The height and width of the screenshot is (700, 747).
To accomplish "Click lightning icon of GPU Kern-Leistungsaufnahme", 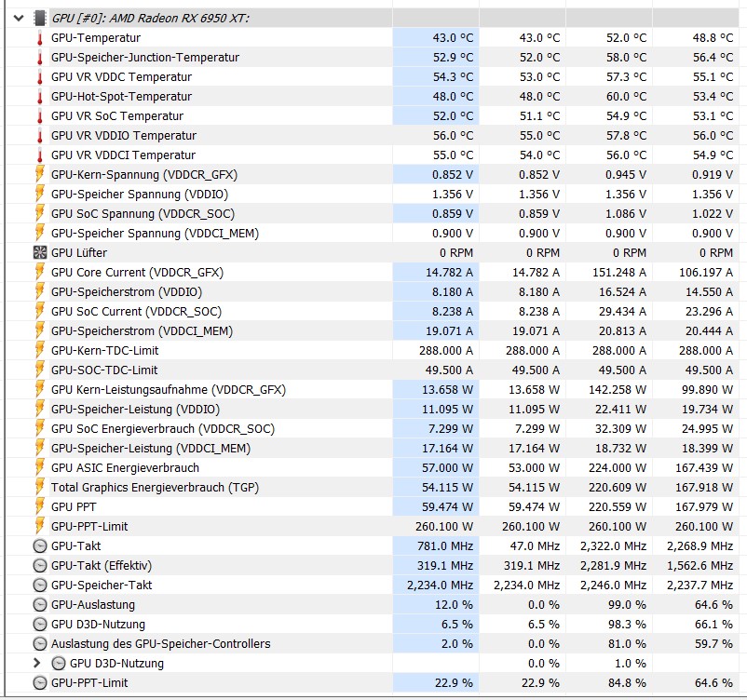I will [40, 389].
